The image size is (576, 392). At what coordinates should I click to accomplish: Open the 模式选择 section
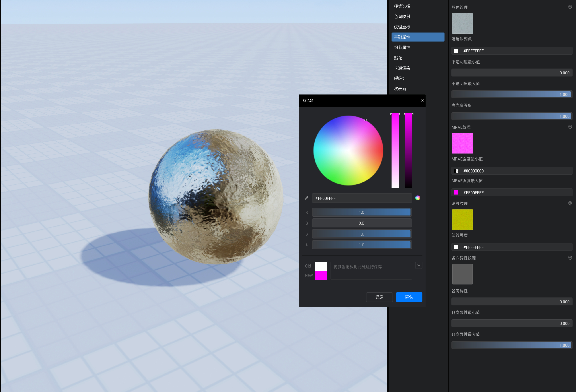click(418, 6)
